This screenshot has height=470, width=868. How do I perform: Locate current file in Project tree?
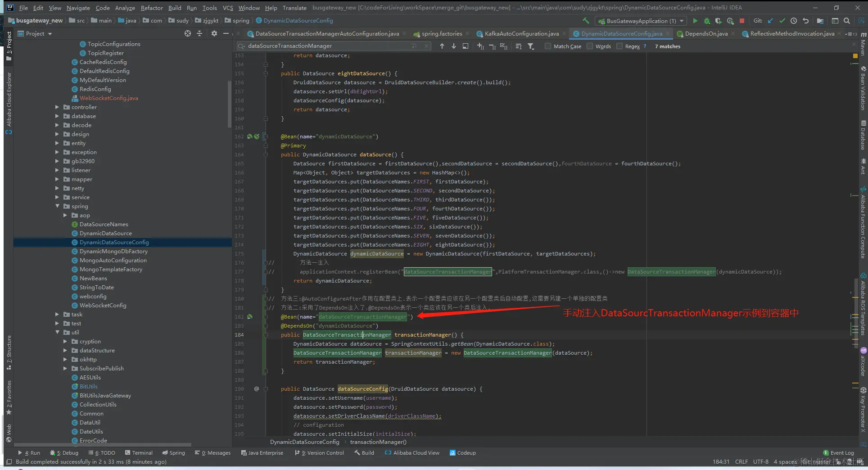(188, 33)
